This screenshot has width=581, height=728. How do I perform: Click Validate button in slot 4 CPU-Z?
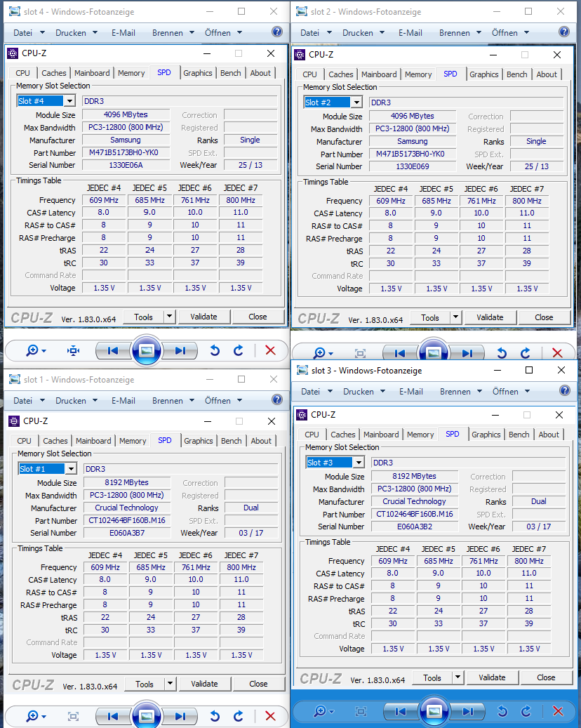point(203,317)
